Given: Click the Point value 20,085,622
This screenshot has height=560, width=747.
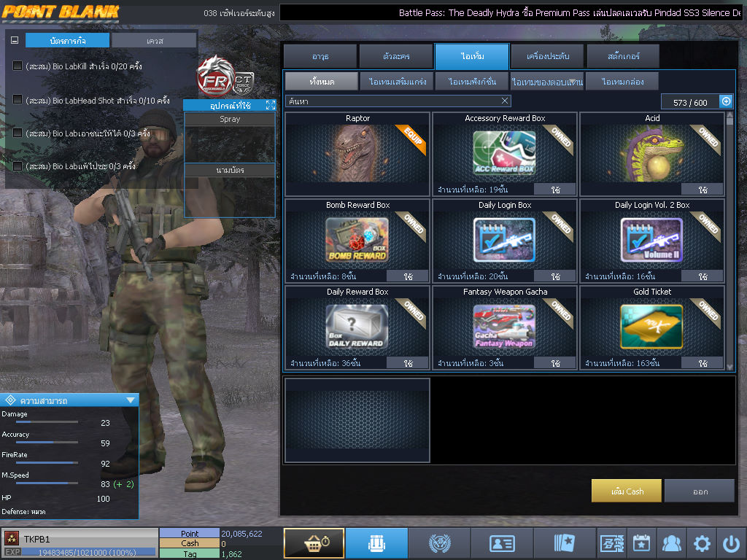Looking at the screenshot, I should pos(241,533).
